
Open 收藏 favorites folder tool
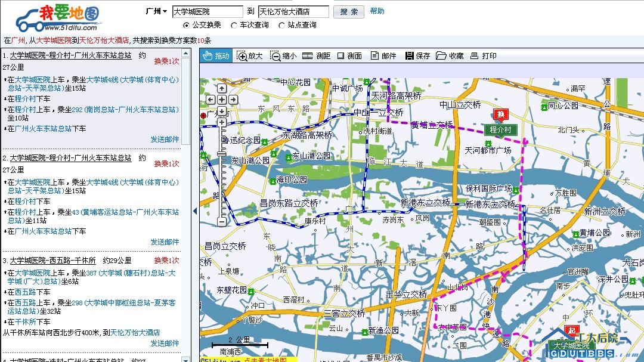[x=450, y=55]
